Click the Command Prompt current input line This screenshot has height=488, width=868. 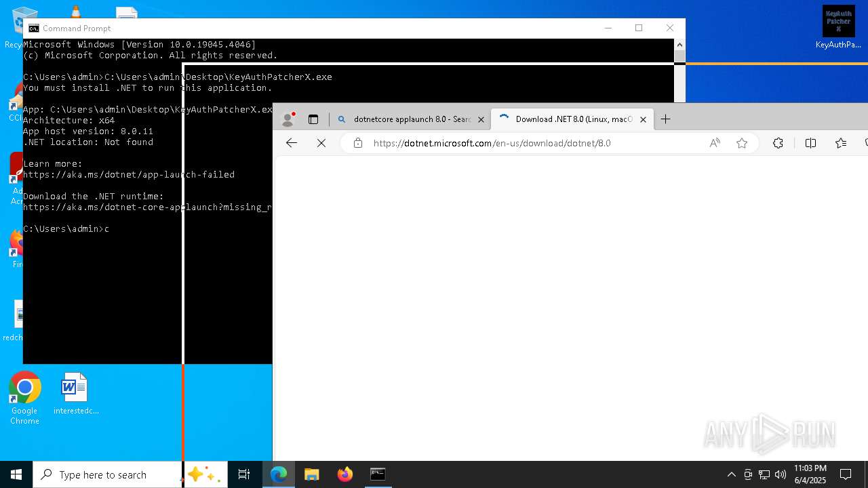pyautogui.click(x=66, y=229)
